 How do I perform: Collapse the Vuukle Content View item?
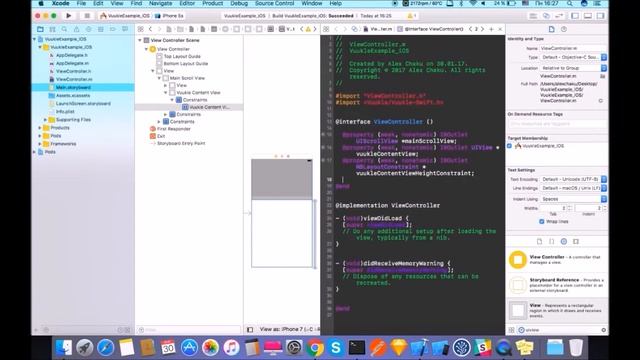point(166,93)
